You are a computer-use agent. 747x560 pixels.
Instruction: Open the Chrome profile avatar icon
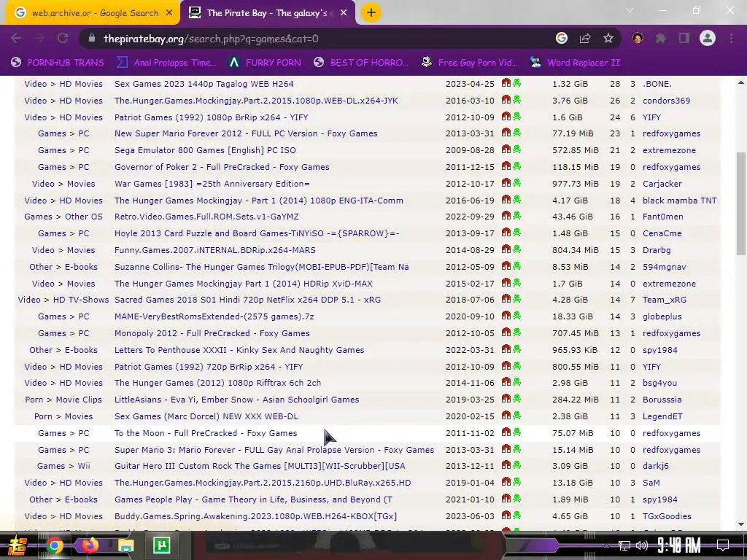708,38
